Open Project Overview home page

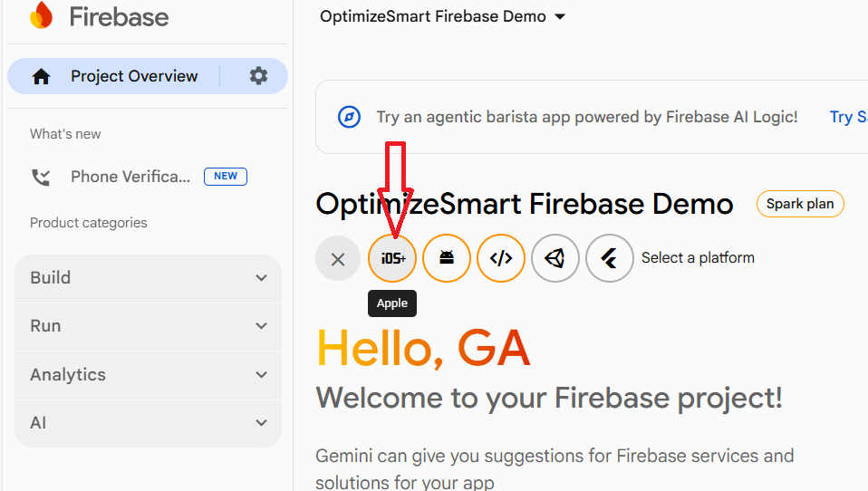(133, 76)
